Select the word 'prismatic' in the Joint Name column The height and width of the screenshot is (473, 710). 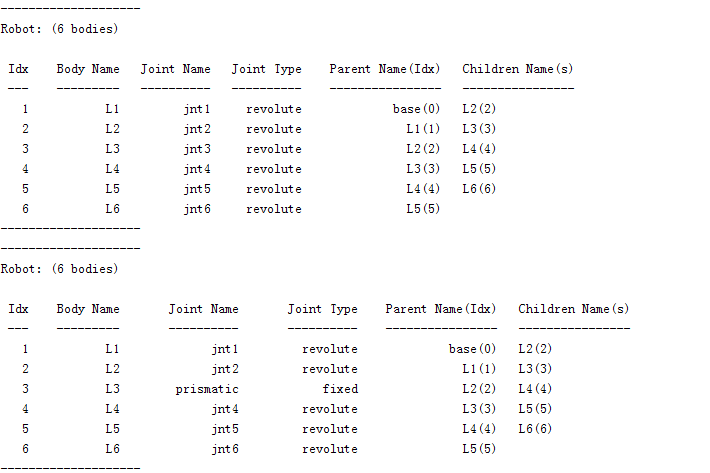coord(207,389)
